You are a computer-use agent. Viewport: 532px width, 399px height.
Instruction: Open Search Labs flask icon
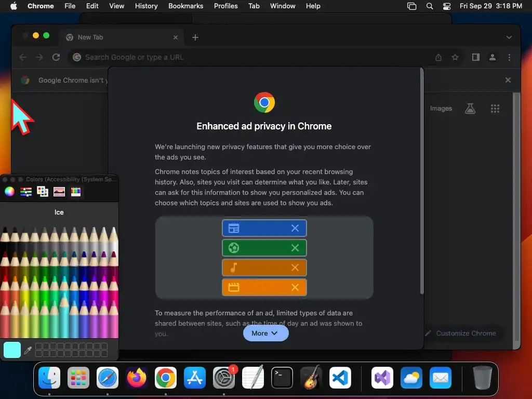point(470,109)
